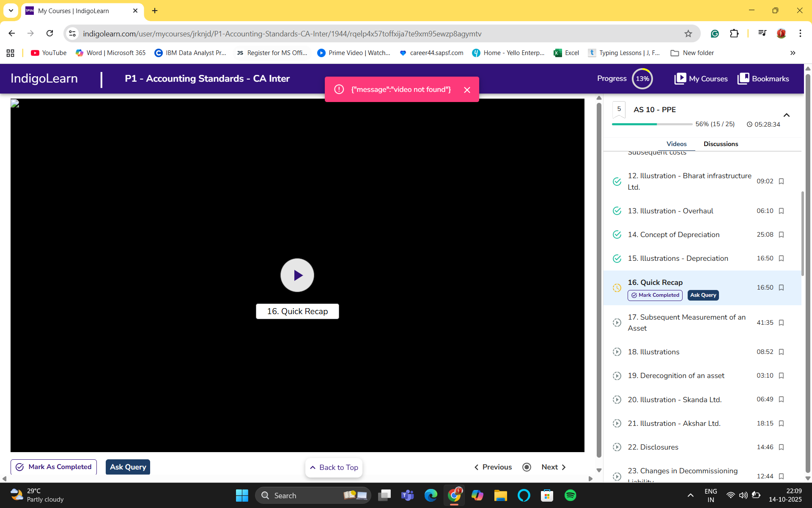
Task: Open the Bookmarks page icon in header
Action: click(x=743, y=79)
